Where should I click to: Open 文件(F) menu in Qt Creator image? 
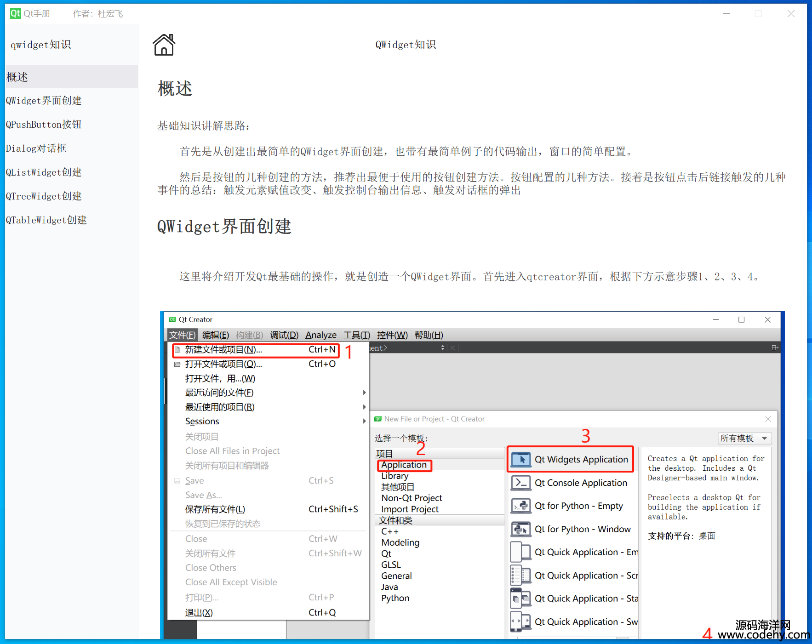[182, 335]
